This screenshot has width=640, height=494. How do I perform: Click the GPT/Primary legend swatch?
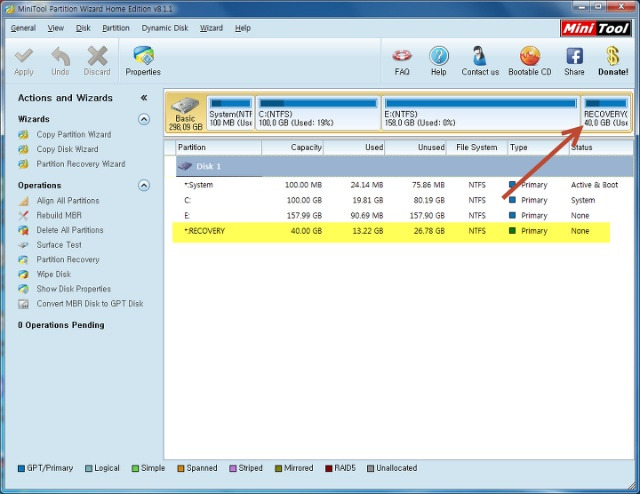pyautogui.click(x=21, y=468)
